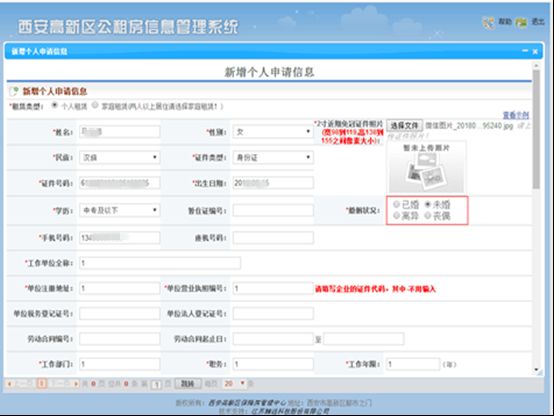554x416 pixels.
Task: Click the form's vertical scrollbar thumb
Action: click(536, 129)
